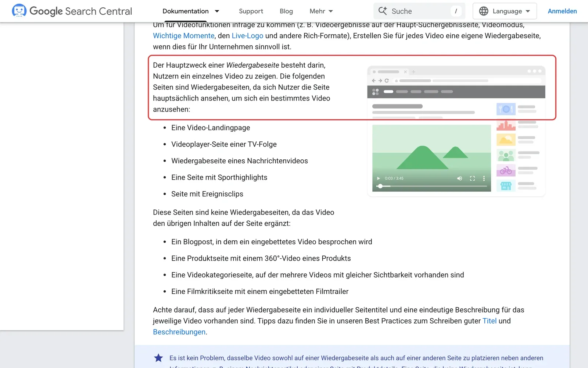Click the Suche search field
Image resolution: width=588 pixels, height=368 pixels.
tap(419, 11)
